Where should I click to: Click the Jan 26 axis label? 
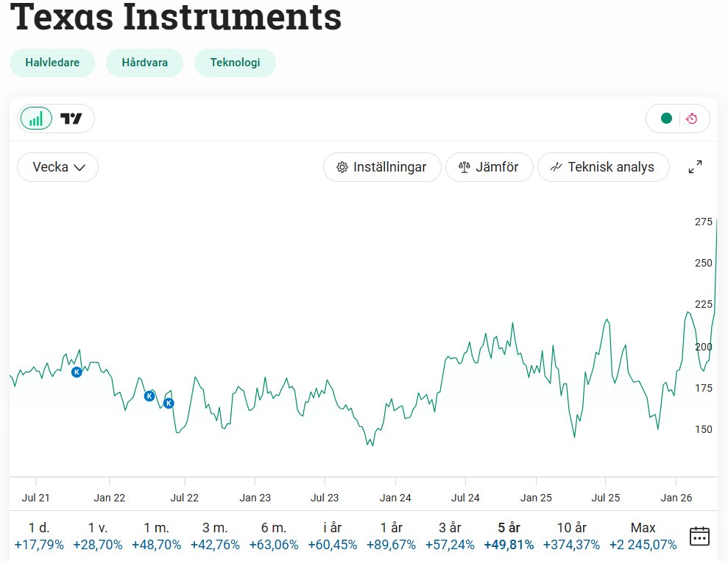pos(676,498)
